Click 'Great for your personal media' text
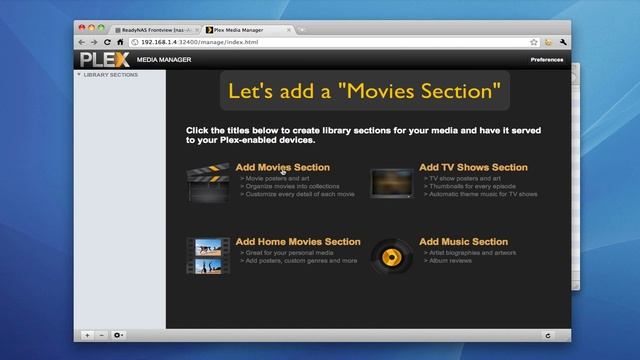This screenshot has height=360, width=640. tap(289, 253)
